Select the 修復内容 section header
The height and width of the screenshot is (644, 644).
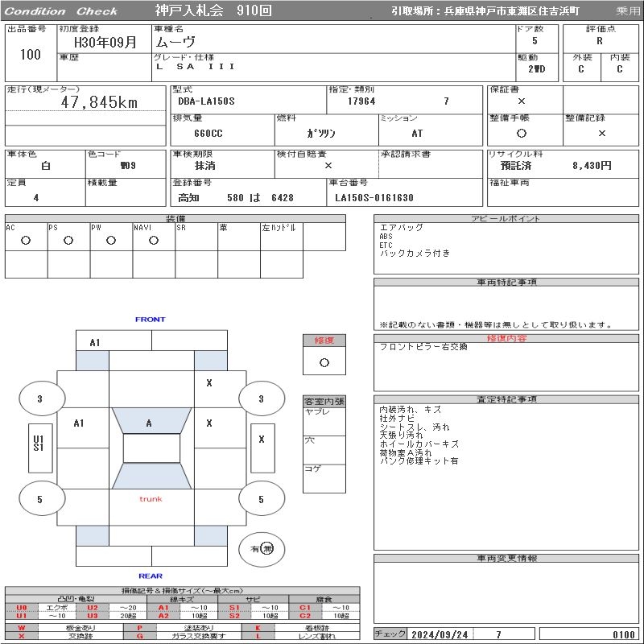(507, 339)
